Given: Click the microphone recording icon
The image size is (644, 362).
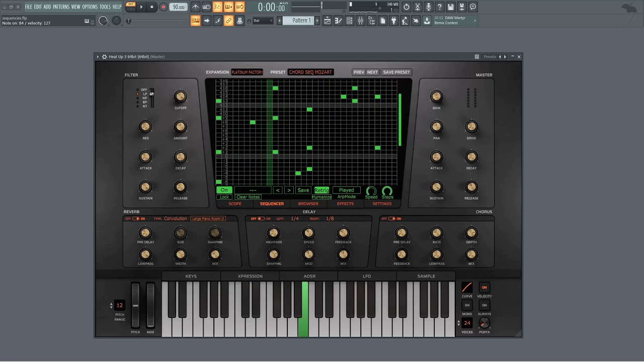Looking at the screenshot, I should pyautogui.click(x=429, y=7).
